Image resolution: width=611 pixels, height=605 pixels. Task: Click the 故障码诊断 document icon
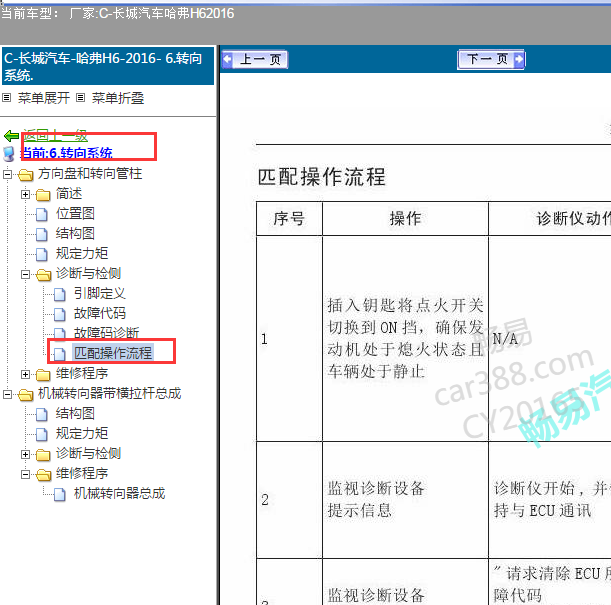point(60,333)
